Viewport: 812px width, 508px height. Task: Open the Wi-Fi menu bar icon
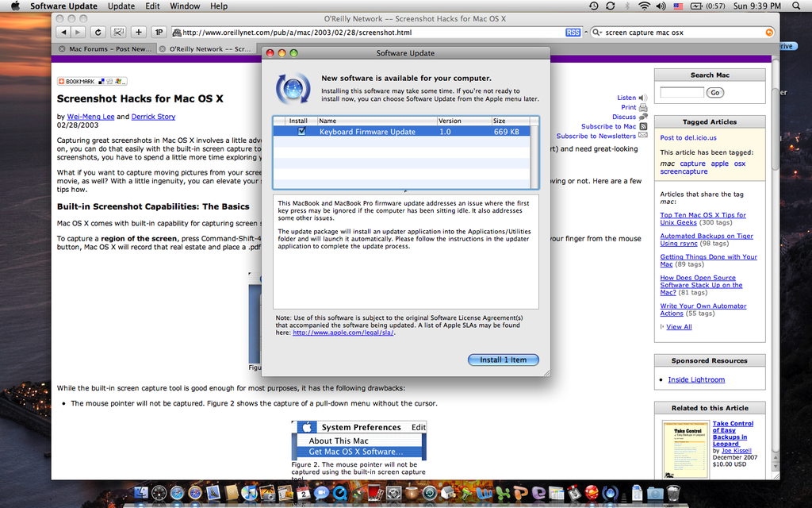point(644,6)
